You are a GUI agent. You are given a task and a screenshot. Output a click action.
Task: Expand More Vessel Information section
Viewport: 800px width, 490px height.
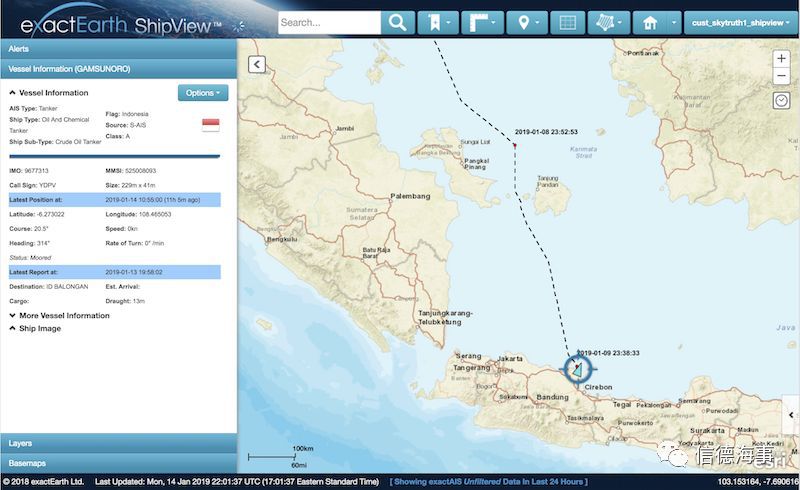59,315
